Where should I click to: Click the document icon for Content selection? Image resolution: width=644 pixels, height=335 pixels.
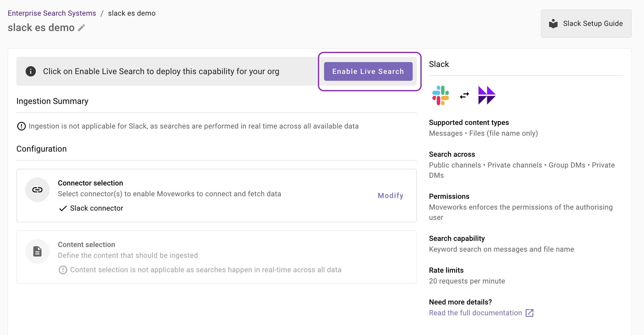coord(37,251)
